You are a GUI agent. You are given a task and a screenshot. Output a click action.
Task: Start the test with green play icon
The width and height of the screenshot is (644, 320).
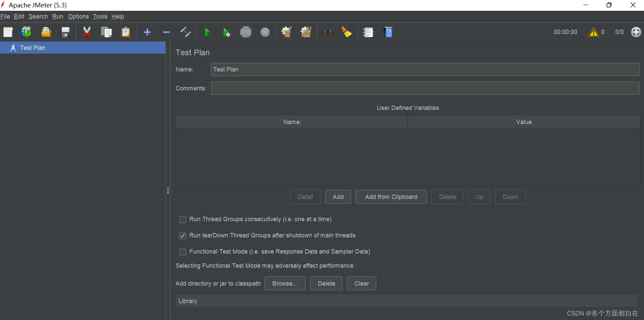207,32
